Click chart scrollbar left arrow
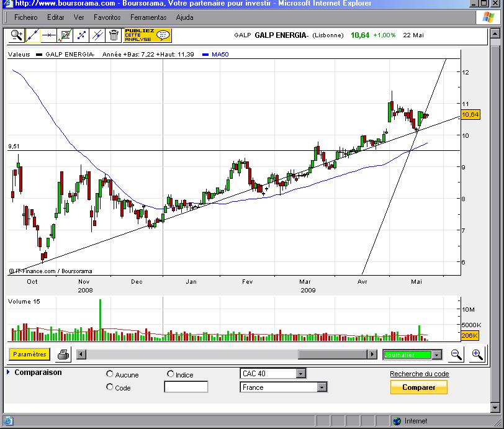The image size is (504, 429). pos(81,354)
